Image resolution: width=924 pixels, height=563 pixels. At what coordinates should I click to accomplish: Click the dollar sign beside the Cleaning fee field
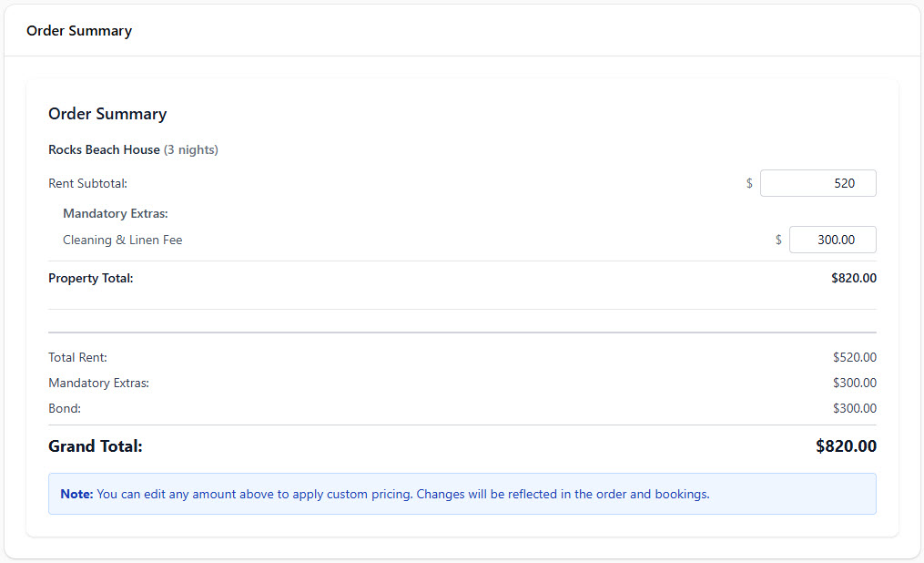[x=778, y=240]
